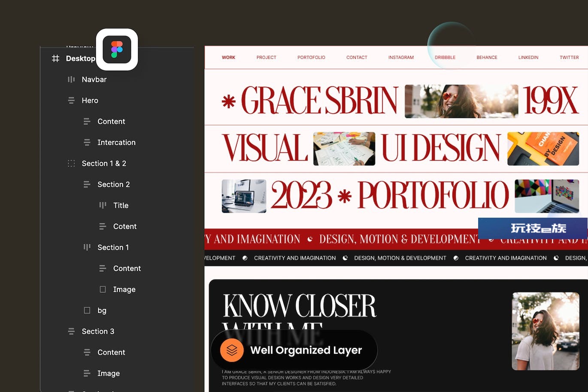Open the WORK nav link
Viewport: 588px width, 392px height.
point(228,58)
